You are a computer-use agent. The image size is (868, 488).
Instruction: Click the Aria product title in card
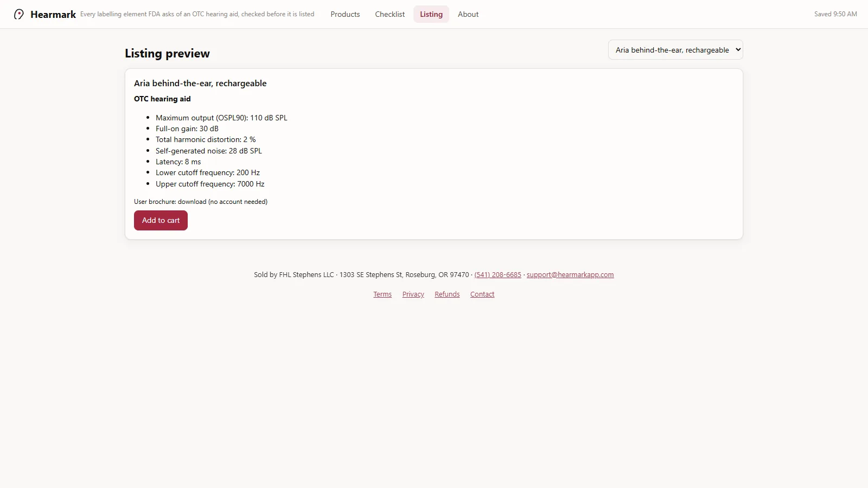pos(200,83)
